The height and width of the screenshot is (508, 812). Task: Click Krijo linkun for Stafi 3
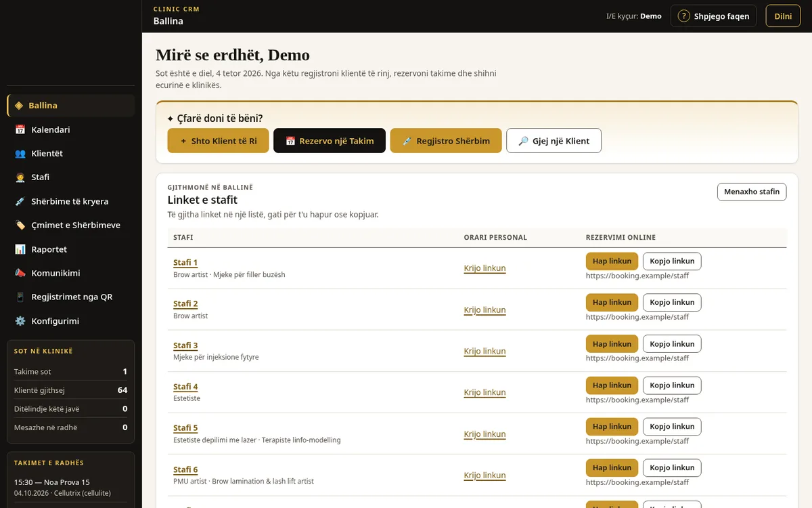484,351
